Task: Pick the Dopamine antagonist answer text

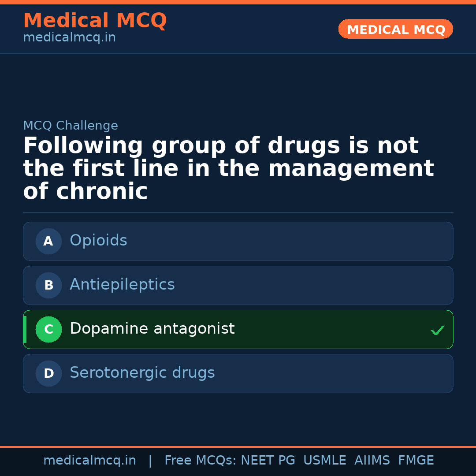Action: [x=152, y=329]
